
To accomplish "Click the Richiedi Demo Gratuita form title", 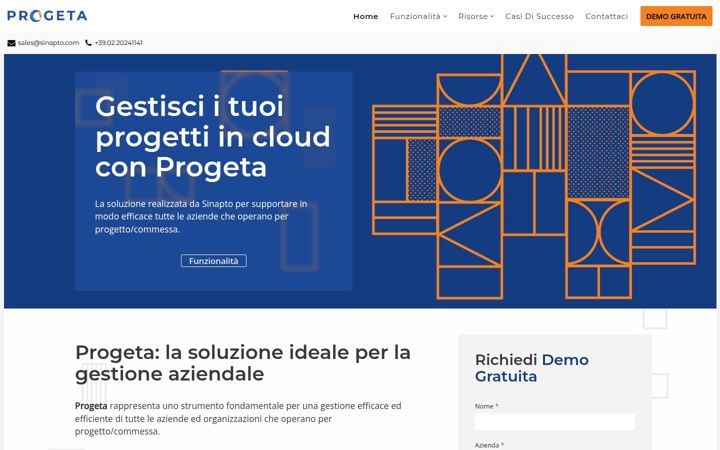I will (531, 368).
